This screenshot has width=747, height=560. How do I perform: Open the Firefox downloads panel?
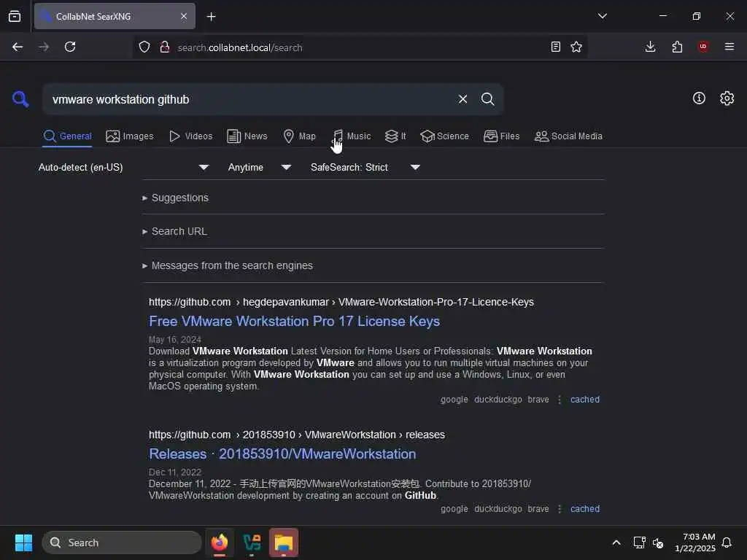pyautogui.click(x=650, y=47)
